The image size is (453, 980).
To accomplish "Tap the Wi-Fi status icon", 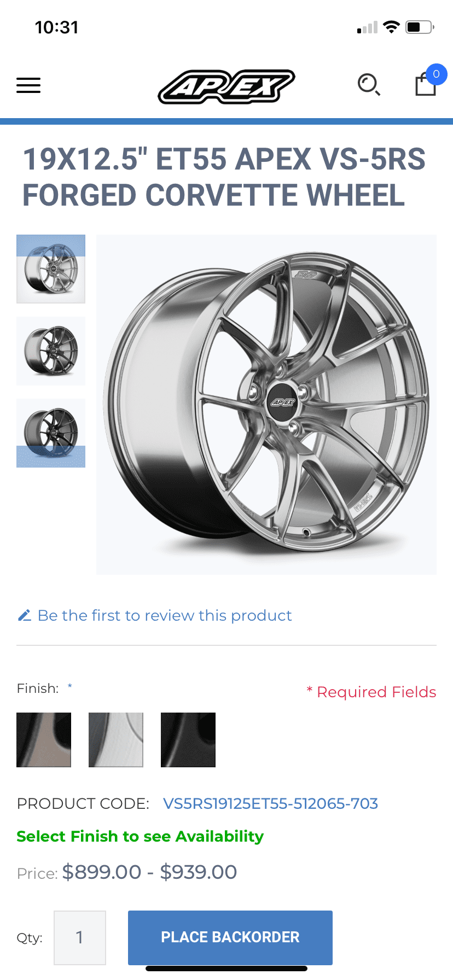I will coord(391,27).
